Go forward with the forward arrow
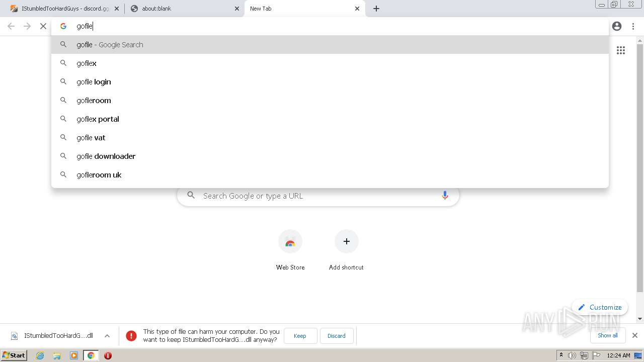Image resolution: width=644 pixels, height=362 pixels. tap(27, 26)
